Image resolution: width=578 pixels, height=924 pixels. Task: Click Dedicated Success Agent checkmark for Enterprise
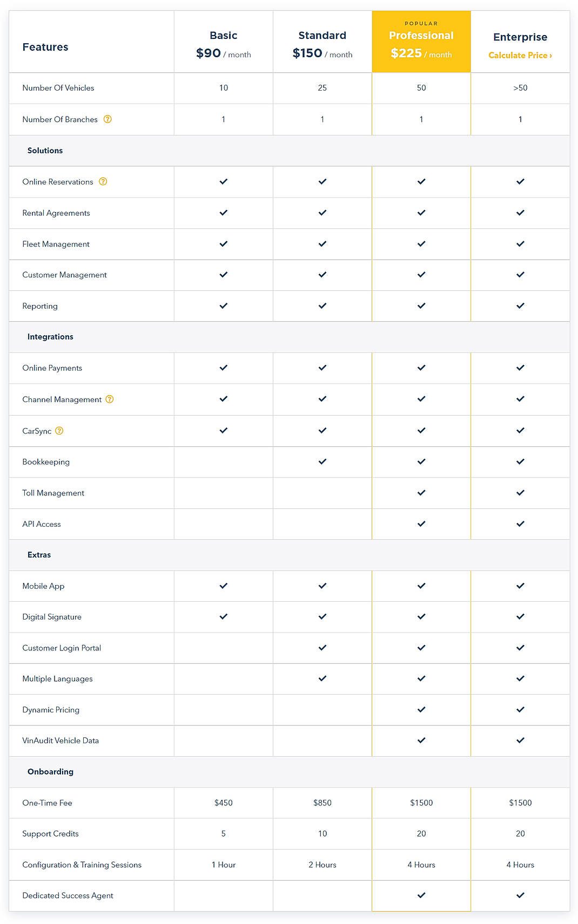point(520,895)
